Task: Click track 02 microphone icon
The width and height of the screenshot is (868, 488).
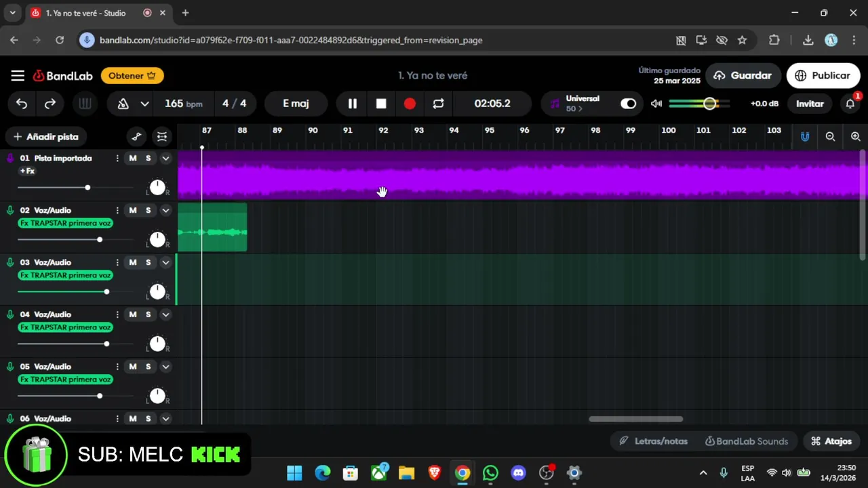Action: click(10, 210)
